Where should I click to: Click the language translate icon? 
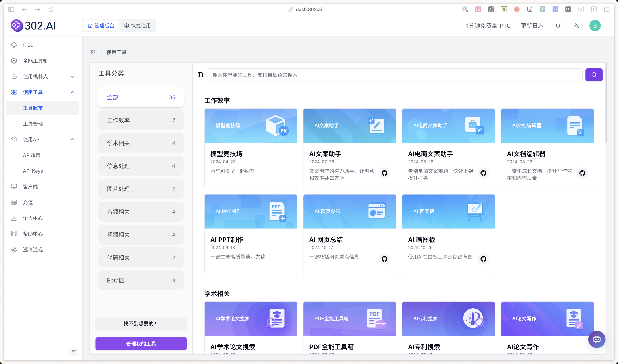[576, 26]
